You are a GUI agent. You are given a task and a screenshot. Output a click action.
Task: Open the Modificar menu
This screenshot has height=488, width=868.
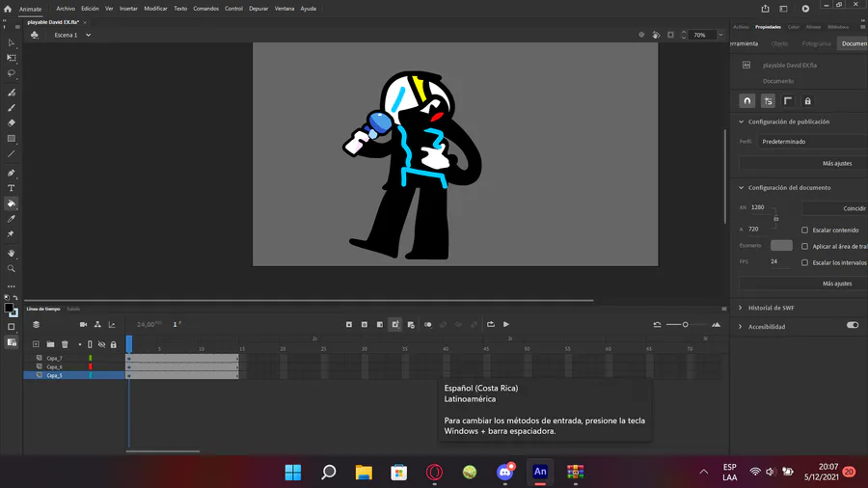click(155, 8)
